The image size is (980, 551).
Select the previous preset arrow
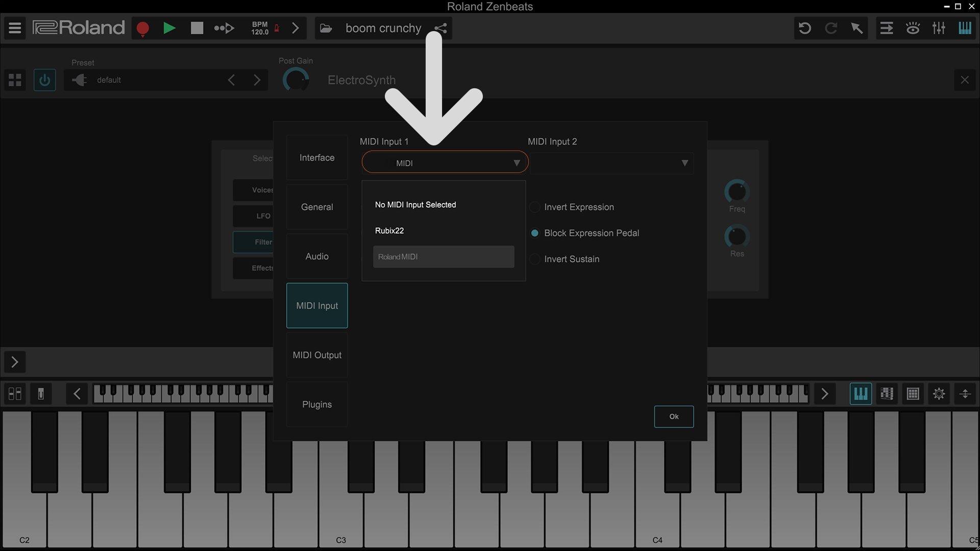coord(231,80)
